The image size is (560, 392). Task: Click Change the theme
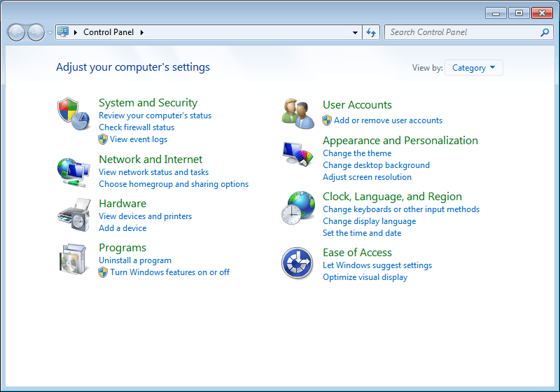(357, 153)
